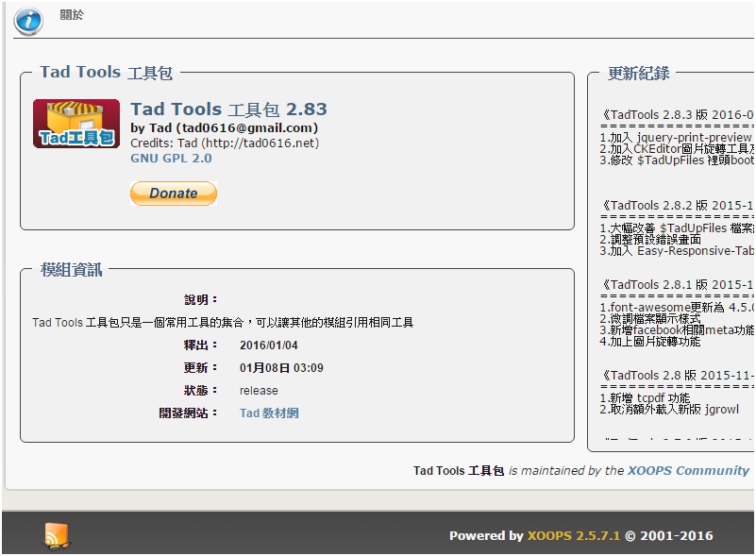The width and height of the screenshot is (756, 556).
Task: Click the Credits http://tad0616.net line
Action: pos(225,143)
